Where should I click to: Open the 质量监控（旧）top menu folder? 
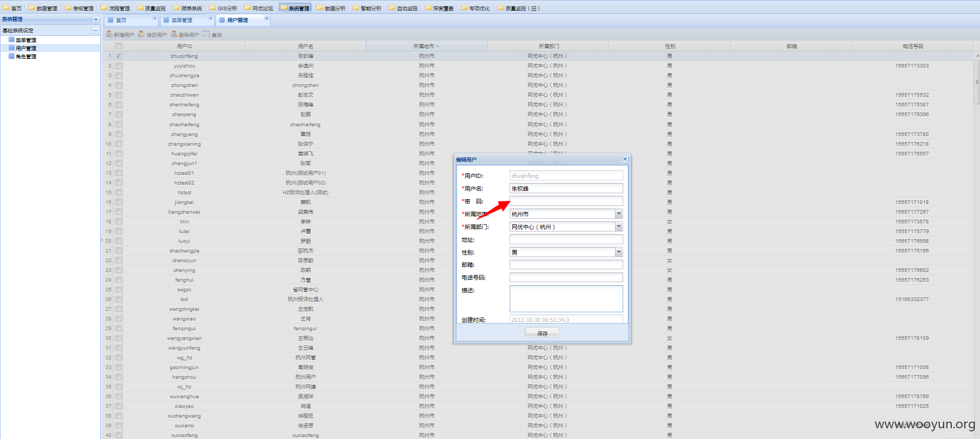519,8
